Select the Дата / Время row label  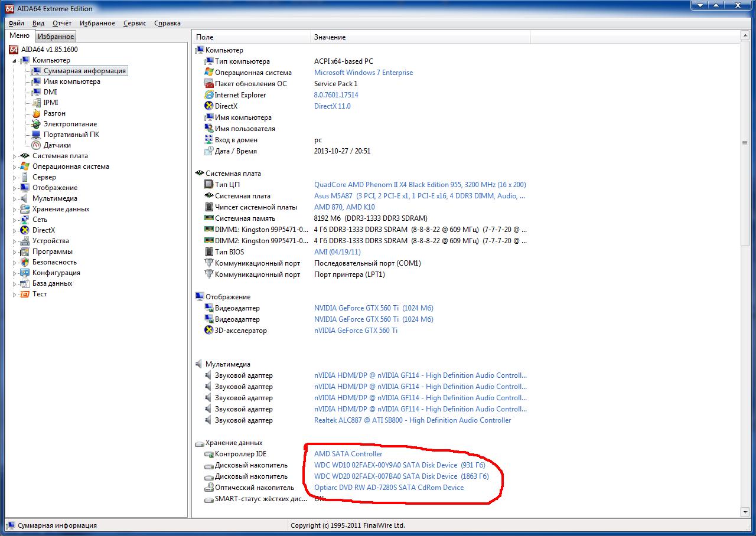(236, 151)
